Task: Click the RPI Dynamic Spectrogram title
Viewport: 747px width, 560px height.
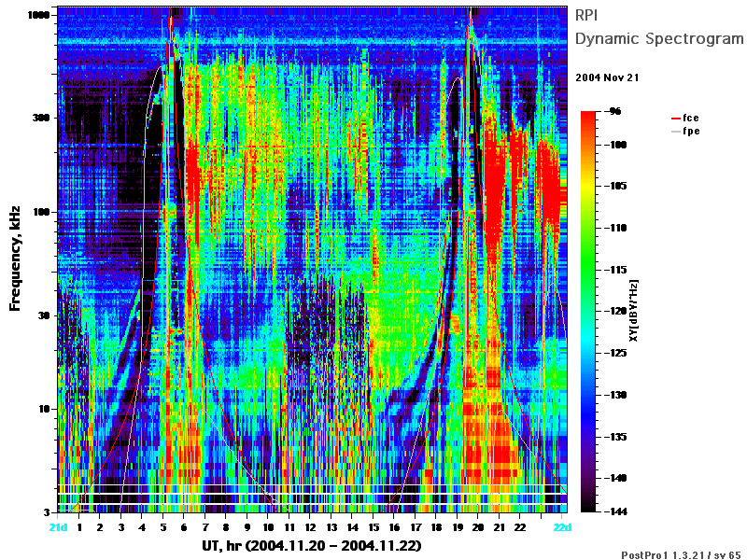Action: click(x=659, y=27)
